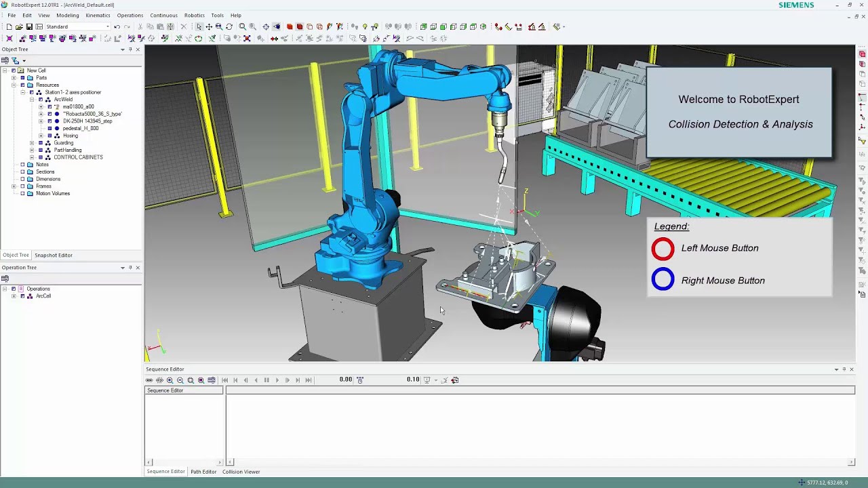Click the Sequence Editor column header
Screen dimensions: 868x488
pos(184,390)
